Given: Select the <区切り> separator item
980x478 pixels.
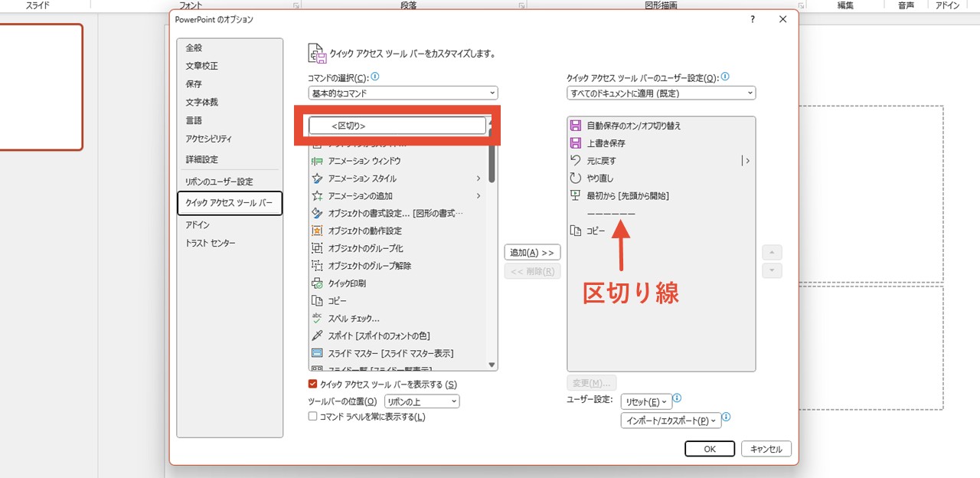Looking at the screenshot, I should pos(397,126).
